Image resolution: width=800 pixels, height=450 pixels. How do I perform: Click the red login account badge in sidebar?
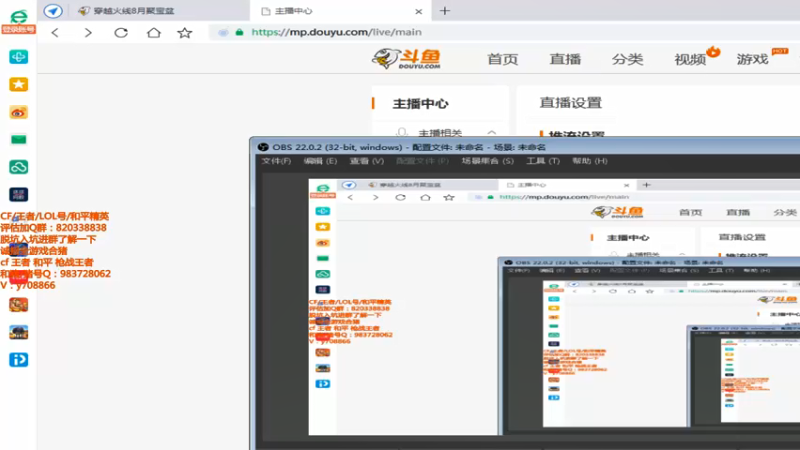click(18, 30)
